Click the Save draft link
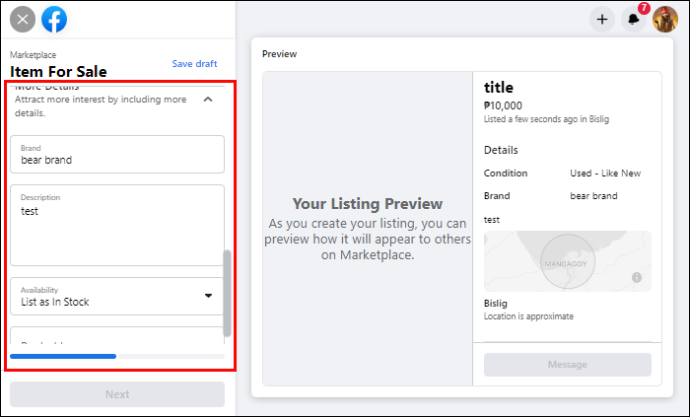 pos(195,64)
